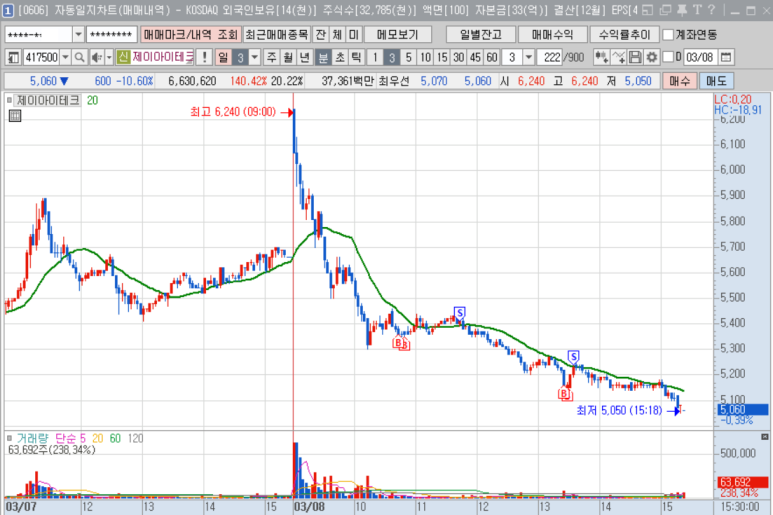Screen dimensions: 773x515
Task: Click the exclamation mark info icon
Action: (204, 57)
